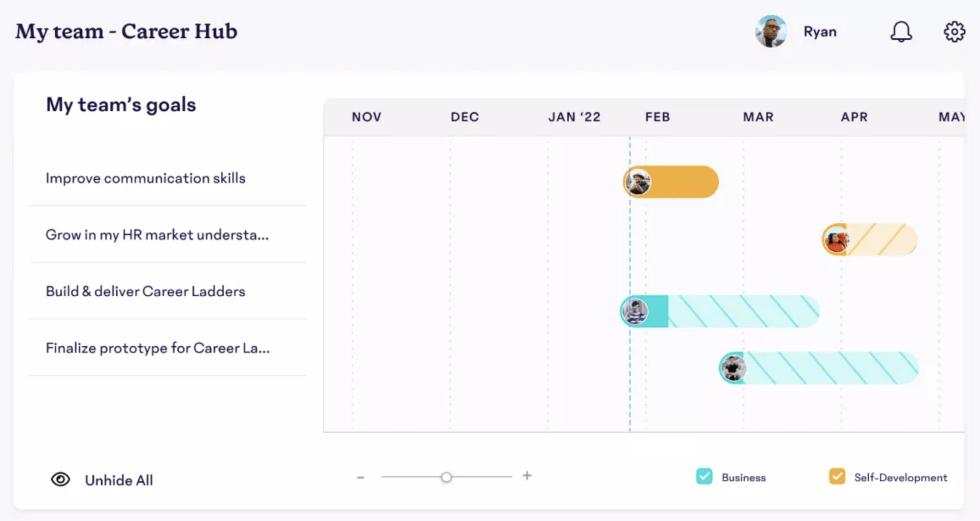Click avatar on Build & deliver Career Ladders bar
This screenshot has height=521, width=980.
click(x=635, y=311)
